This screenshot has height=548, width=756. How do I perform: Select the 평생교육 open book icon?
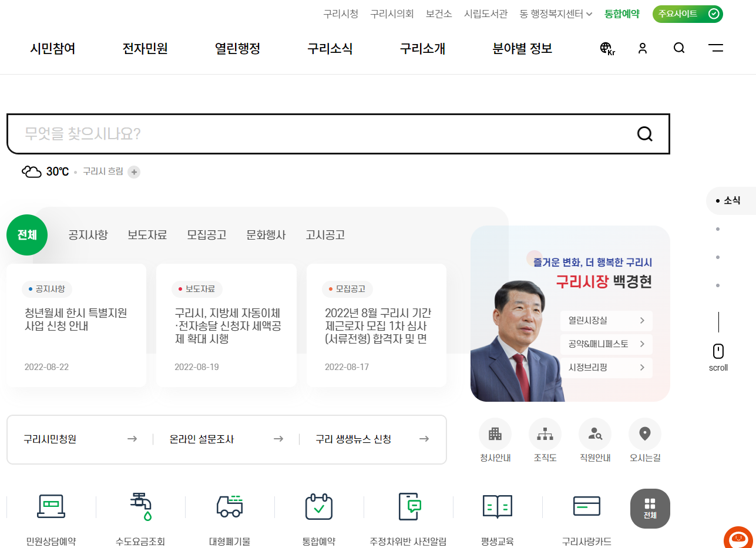pyautogui.click(x=496, y=506)
